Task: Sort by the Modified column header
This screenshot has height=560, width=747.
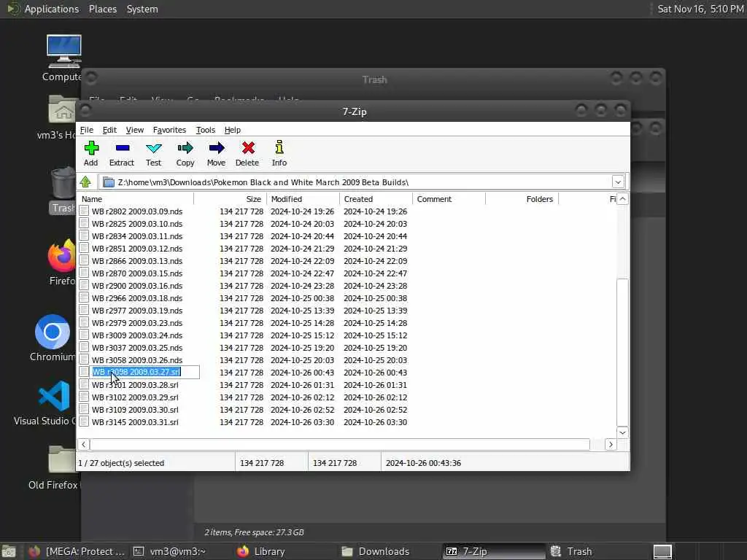Action: tap(303, 199)
